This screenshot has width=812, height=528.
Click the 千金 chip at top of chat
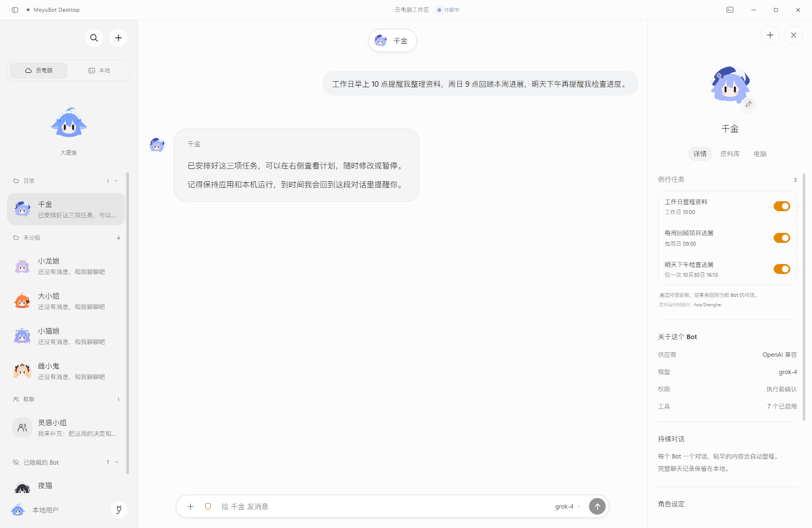click(x=393, y=41)
